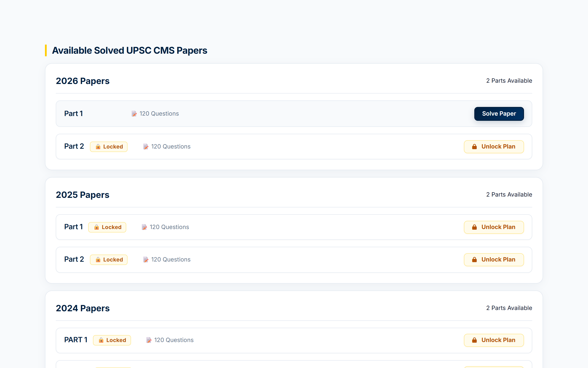Click the lock icon in 2026 Part 2 Unlock Plan

(x=474, y=147)
